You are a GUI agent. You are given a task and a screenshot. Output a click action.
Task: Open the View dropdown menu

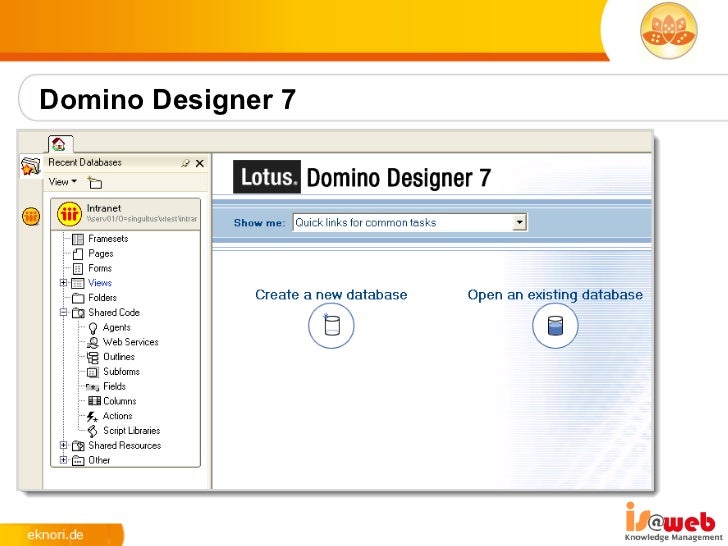point(63,182)
